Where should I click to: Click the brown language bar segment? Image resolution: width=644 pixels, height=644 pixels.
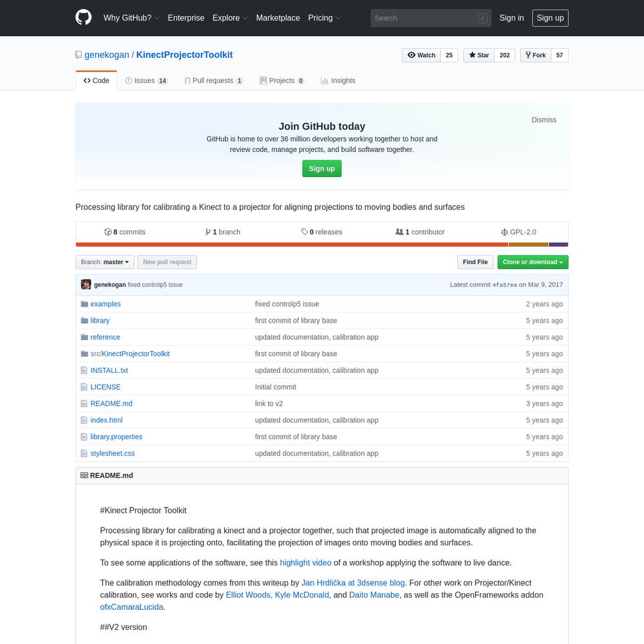point(528,245)
